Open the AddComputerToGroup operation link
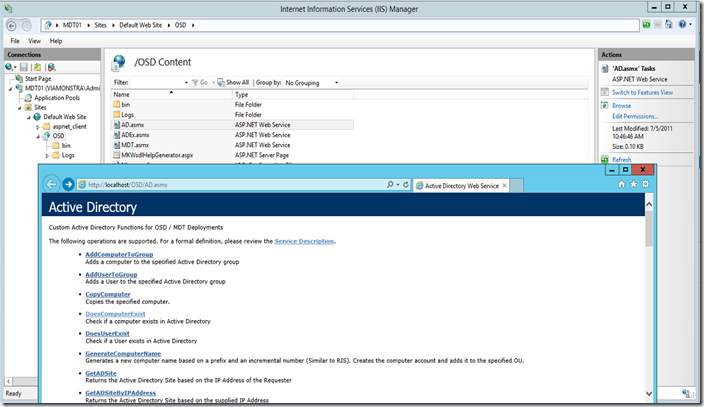Screen dimensions: 704x407 click(x=118, y=255)
